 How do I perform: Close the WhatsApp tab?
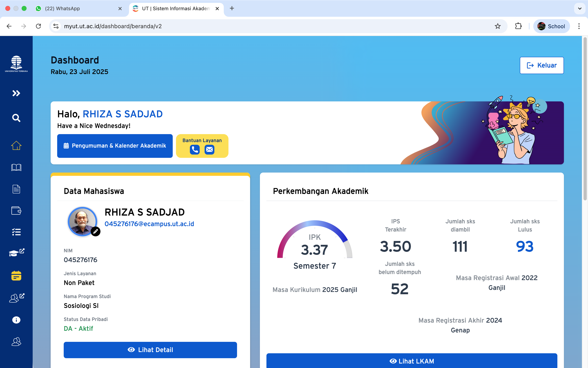tap(120, 9)
